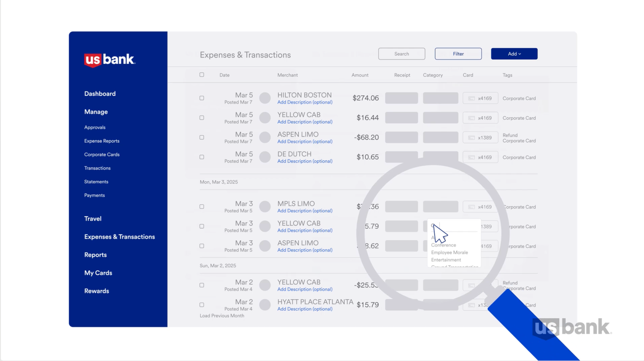Tick the Mar 3 ASPEN LIMO checkbox
Screen dimensions: 644x361
(202, 246)
